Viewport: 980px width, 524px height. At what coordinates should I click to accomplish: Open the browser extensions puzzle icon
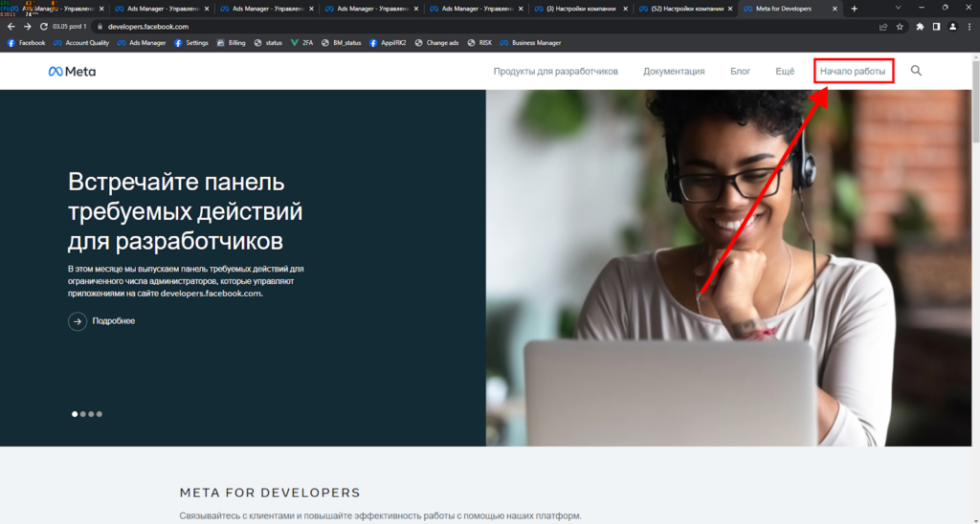pos(920,27)
